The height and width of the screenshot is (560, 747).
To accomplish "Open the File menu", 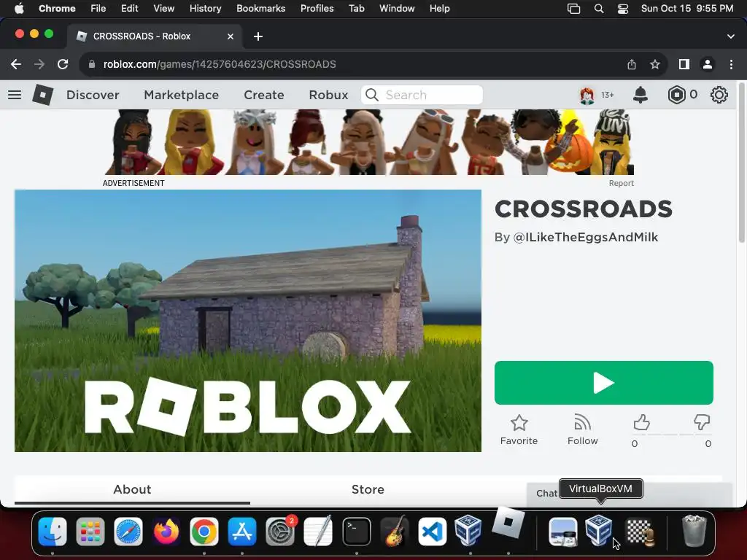I will click(x=98, y=8).
